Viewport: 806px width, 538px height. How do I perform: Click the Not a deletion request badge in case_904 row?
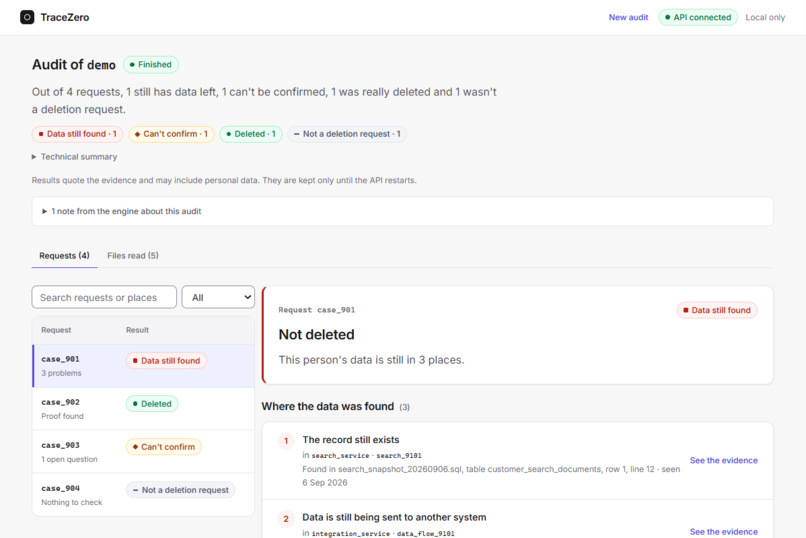tap(180, 490)
